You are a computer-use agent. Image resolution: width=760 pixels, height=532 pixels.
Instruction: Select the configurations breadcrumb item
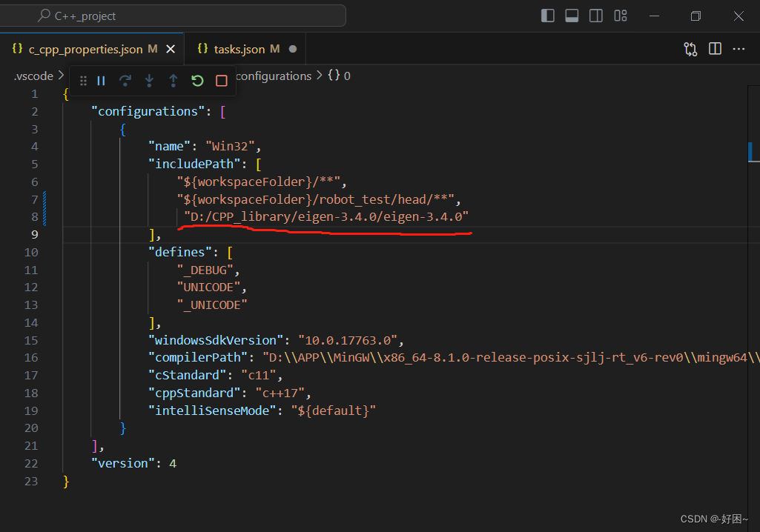[274, 76]
